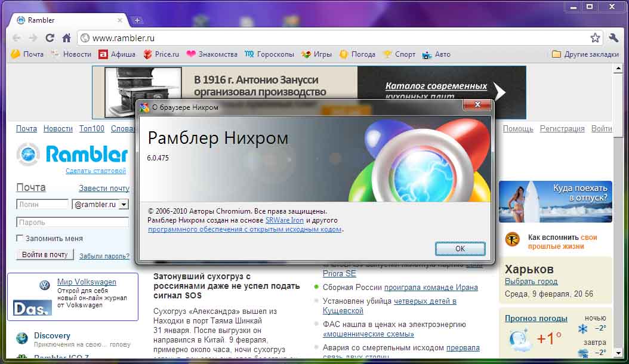Open the Помощь link
This screenshot has width=629, height=364.
(518, 129)
